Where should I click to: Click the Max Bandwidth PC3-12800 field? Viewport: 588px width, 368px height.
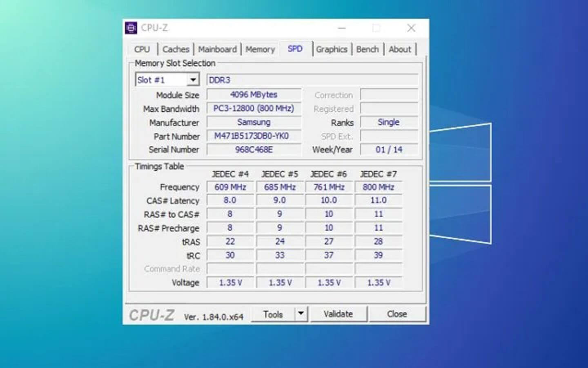[254, 109]
